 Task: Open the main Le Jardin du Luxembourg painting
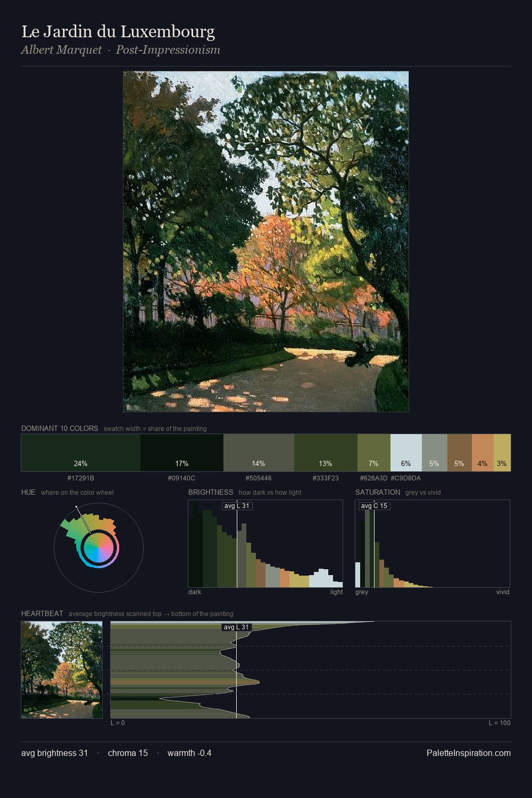pos(266,242)
